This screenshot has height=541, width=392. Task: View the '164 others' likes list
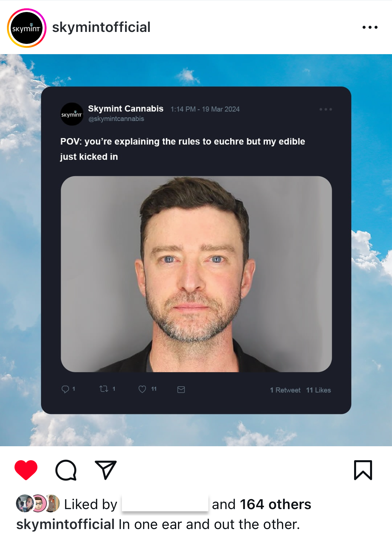point(275,504)
